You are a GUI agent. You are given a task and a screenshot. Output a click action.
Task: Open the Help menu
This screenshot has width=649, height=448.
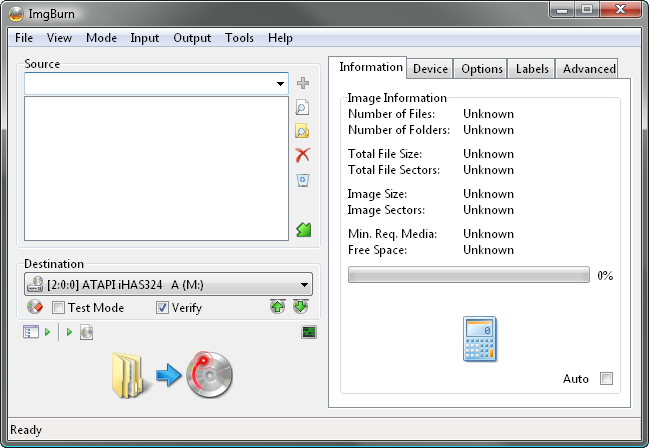pos(280,38)
